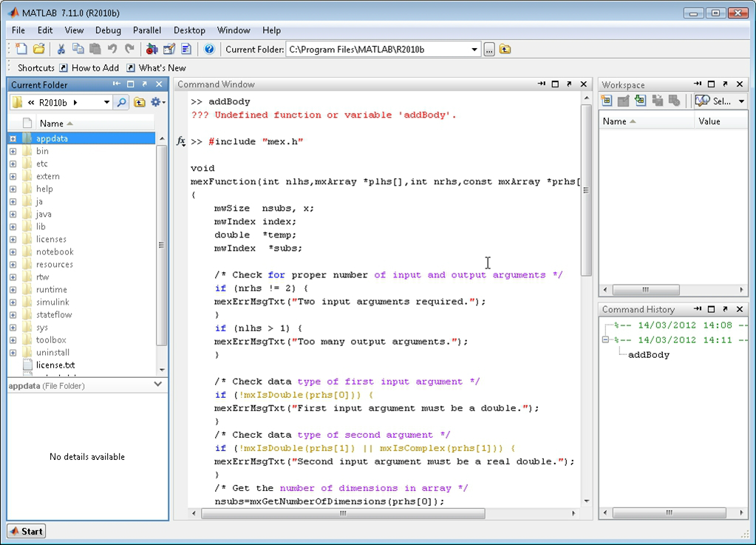Viewport: 756px width, 545px height.
Task: Expand the toolbox folder tree node
Action: [13, 340]
